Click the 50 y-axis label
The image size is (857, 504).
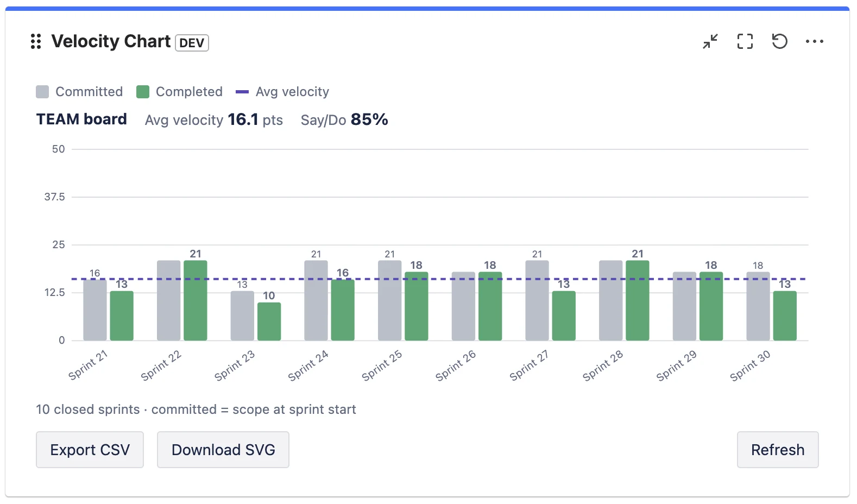58,149
